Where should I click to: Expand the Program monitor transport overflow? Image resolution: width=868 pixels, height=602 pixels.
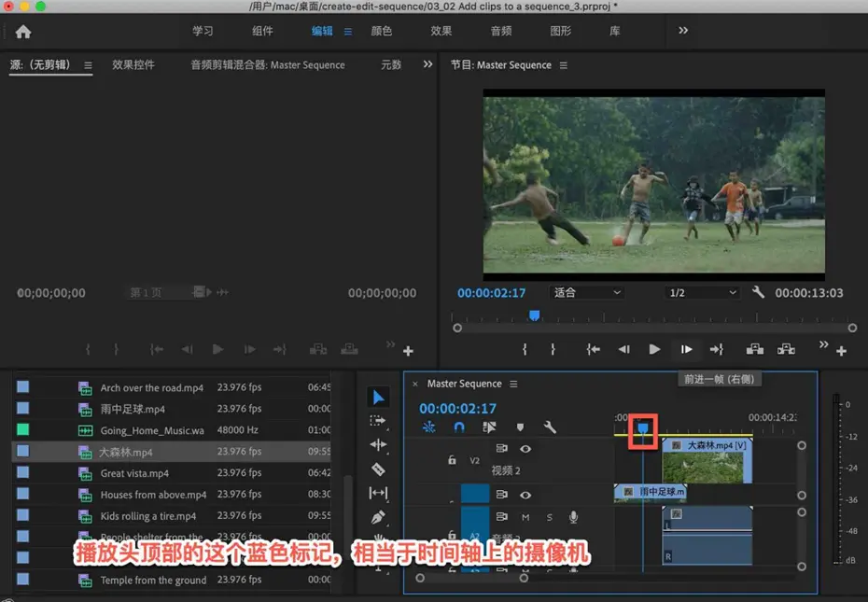pos(824,344)
